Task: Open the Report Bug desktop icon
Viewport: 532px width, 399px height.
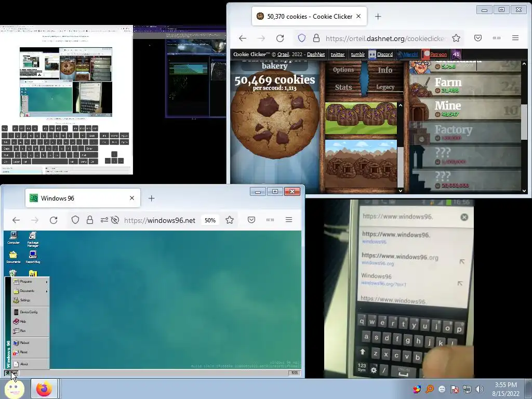Action: click(x=33, y=258)
